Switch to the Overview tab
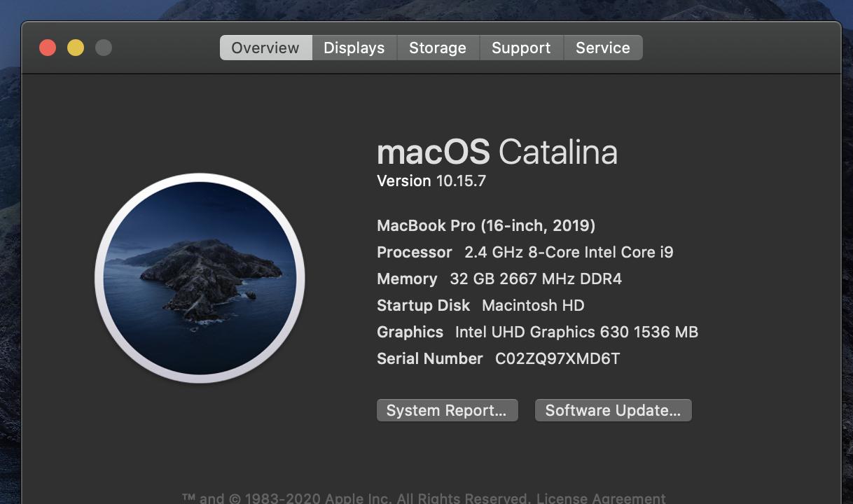This screenshot has height=504, width=853. pyautogui.click(x=265, y=48)
